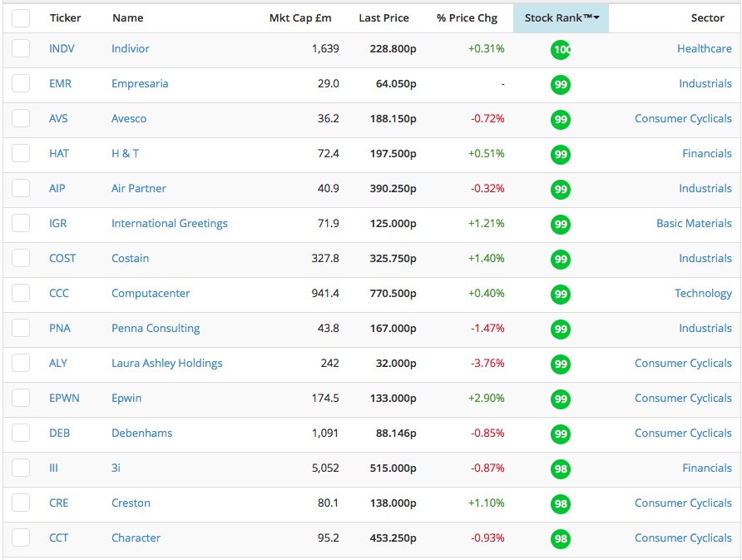Tick the Debenhams row checkbox
The height and width of the screenshot is (560, 742).
point(21,433)
